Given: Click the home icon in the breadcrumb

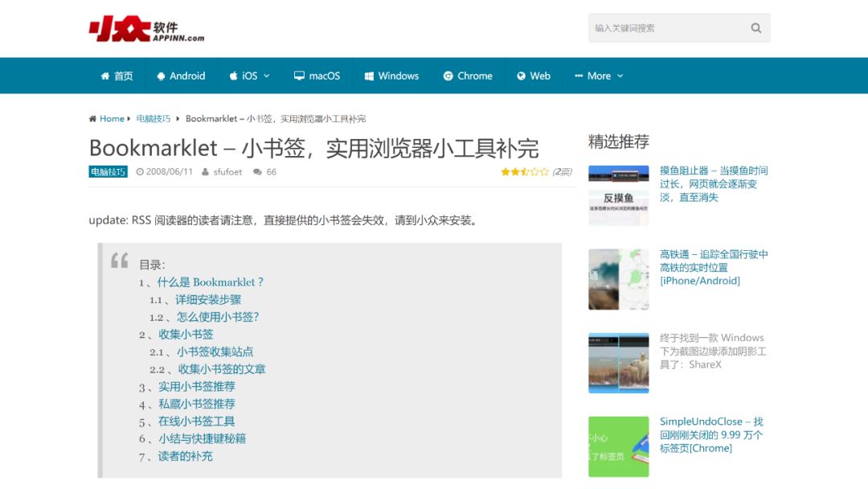Looking at the screenshot, I should 92,118.
